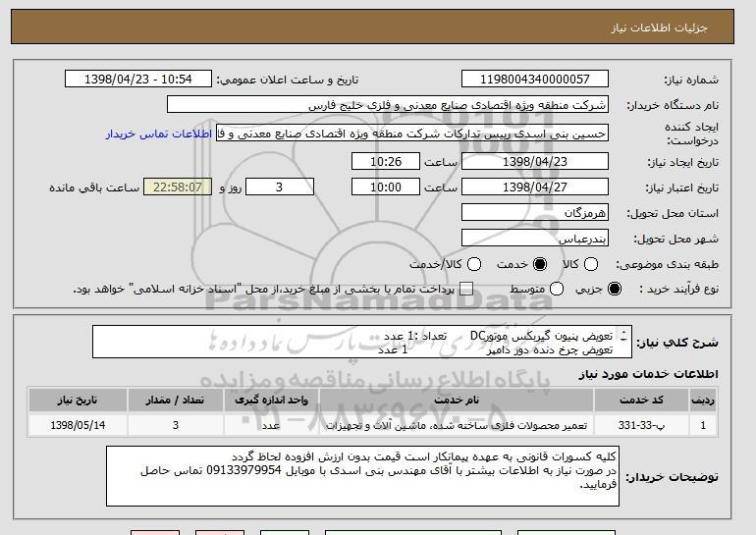Click the service name cell in row 1
The image size is (756, 535).
(457, 425)
